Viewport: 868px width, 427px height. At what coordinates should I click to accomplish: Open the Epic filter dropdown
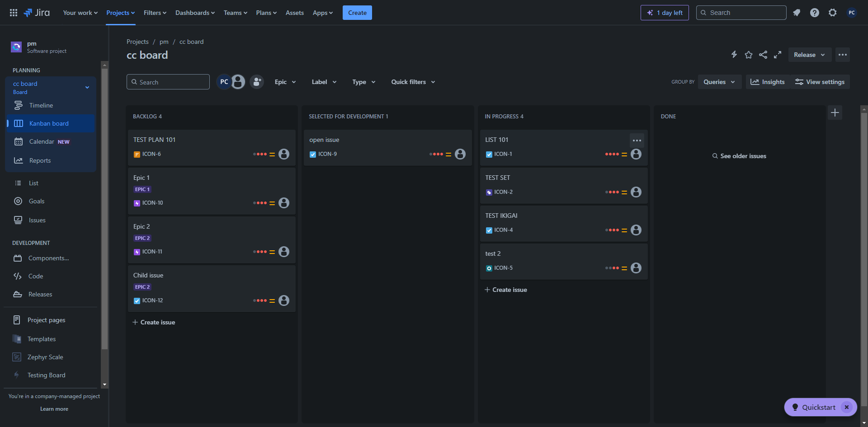[285, 82]
